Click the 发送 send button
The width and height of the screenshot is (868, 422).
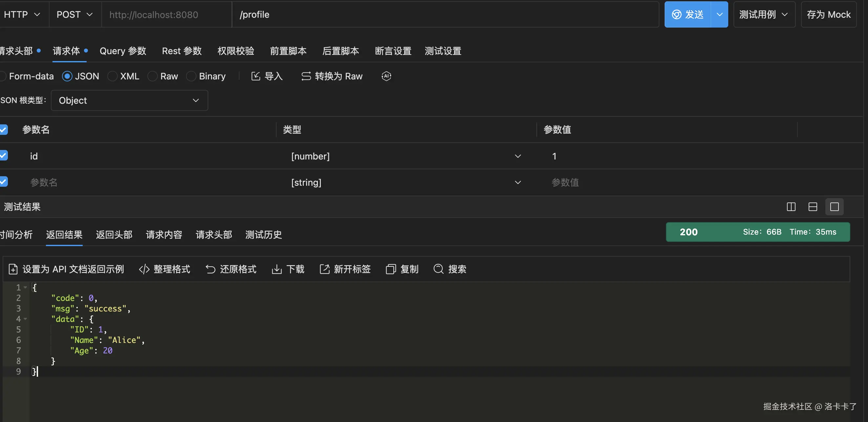[x=687, y=14]
